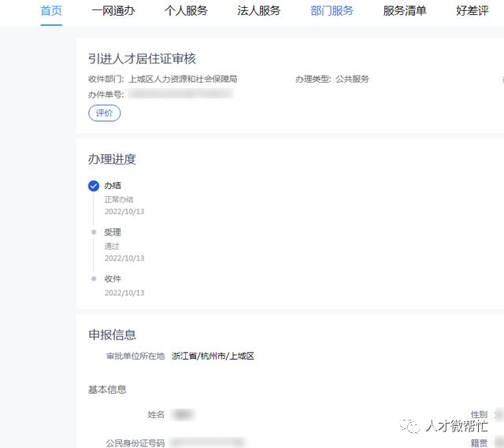Viewport: 504px width, 448px height.
Task: Click the 办理进度 heading
Action: click(x=112, y=159)
